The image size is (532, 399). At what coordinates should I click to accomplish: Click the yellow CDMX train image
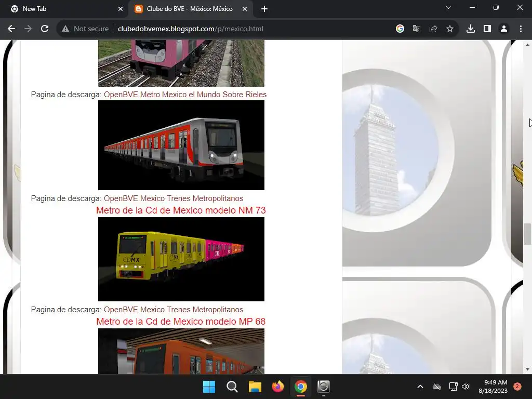(181, 259)
